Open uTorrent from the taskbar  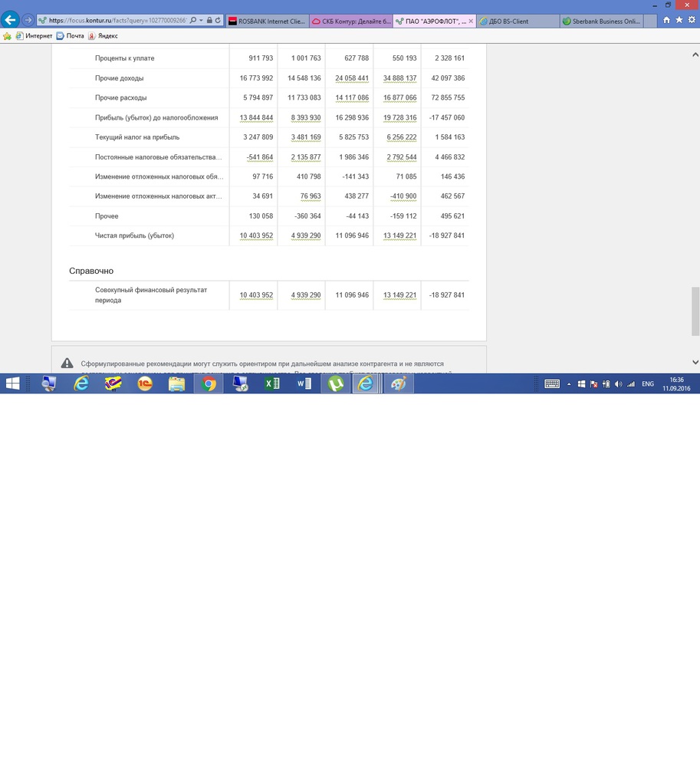(x=336, y=384)
